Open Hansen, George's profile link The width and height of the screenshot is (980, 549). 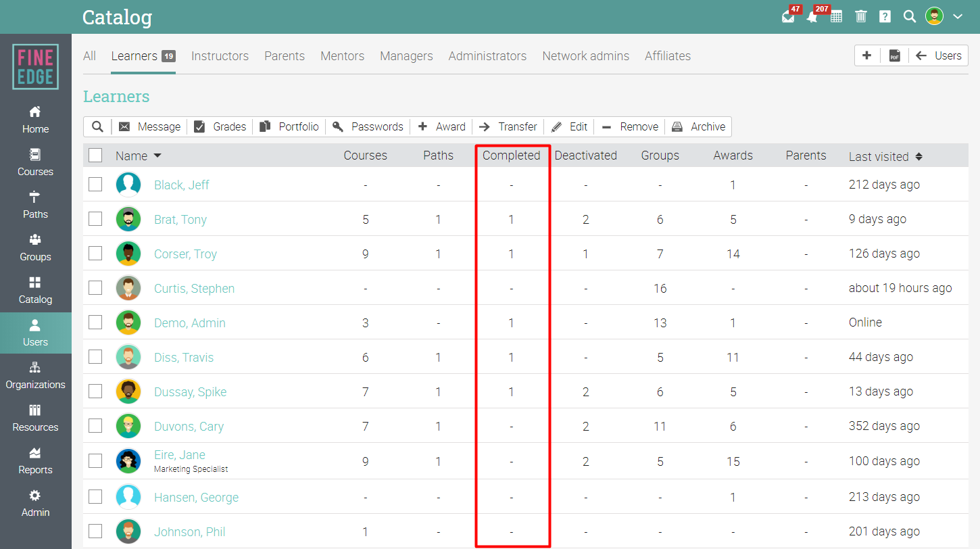(x=196, y=498)
